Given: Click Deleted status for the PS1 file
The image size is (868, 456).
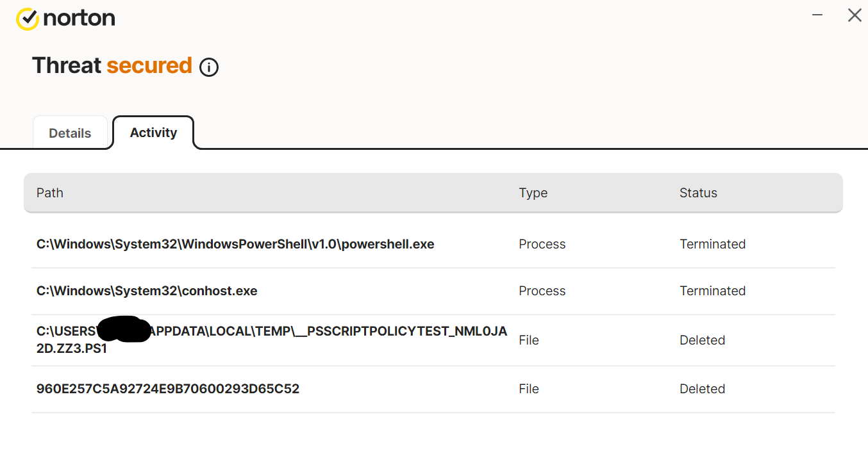Looking at the screenshot, I should 702,340.
